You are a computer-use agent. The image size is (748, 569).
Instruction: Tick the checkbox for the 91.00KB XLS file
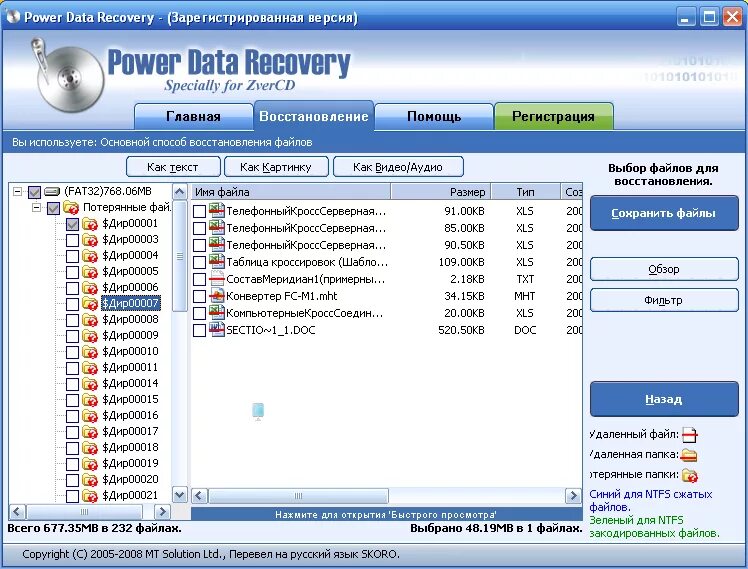coord(199,211)
